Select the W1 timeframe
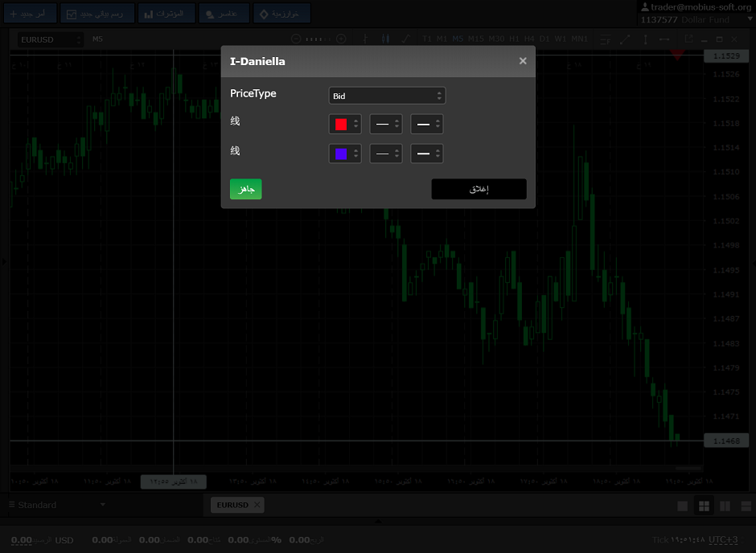The height and width of the screenshot is (553, 756). (x=561, y=39)
